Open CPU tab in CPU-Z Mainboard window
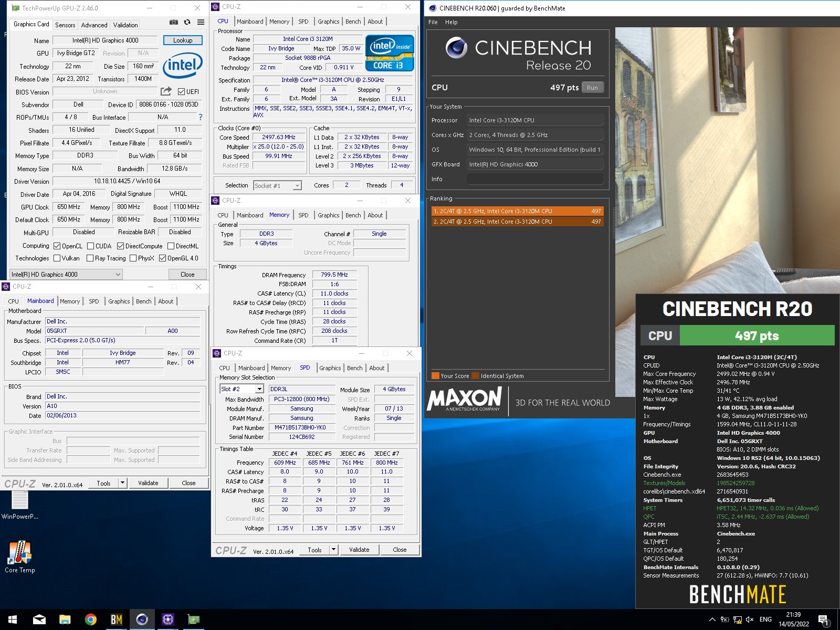The height and width of the screenshot is (630, 840). 14,301
